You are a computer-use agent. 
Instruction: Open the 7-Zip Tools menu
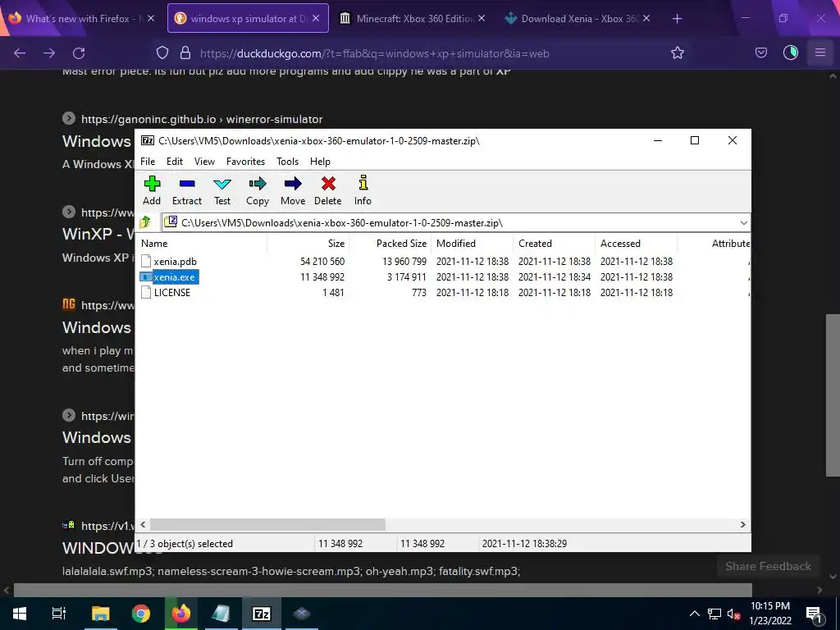[287, 162]
